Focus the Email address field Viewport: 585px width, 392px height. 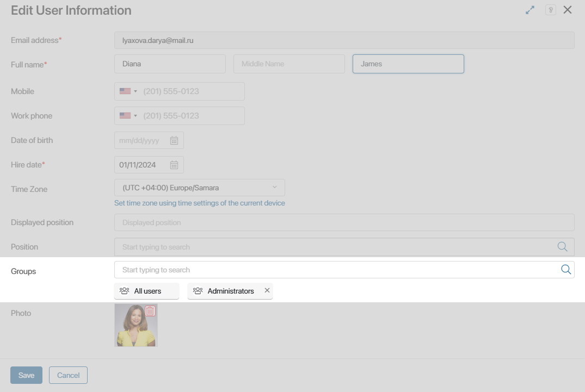[344, 40]
